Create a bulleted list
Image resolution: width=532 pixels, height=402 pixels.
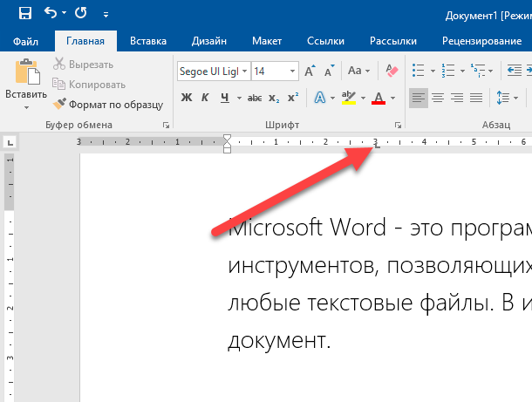[x=418, y=71]
